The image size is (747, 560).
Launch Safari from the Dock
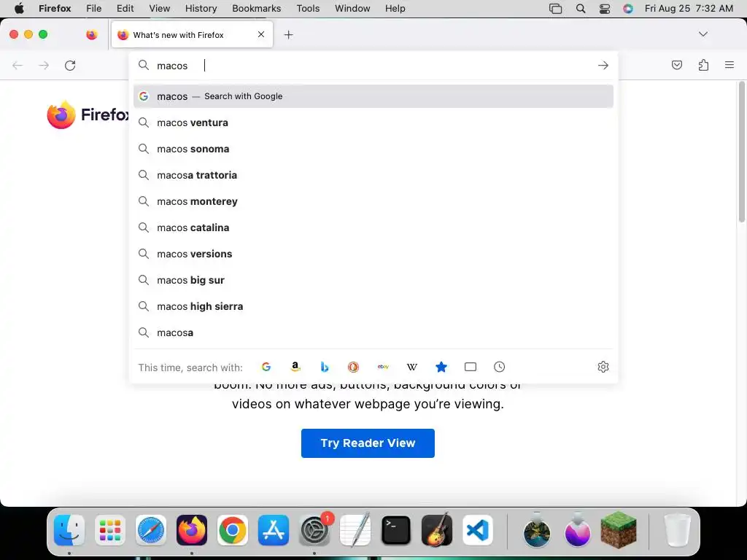tap(151, 530)
